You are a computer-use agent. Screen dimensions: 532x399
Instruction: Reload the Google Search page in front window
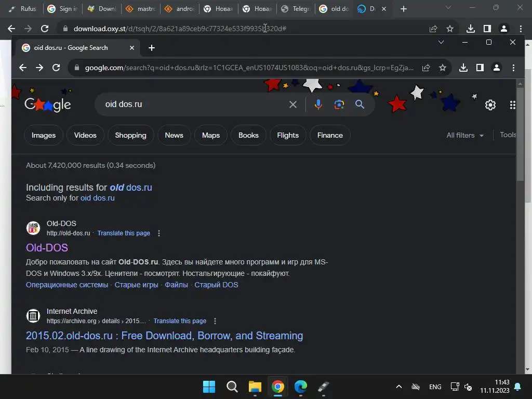56,68
